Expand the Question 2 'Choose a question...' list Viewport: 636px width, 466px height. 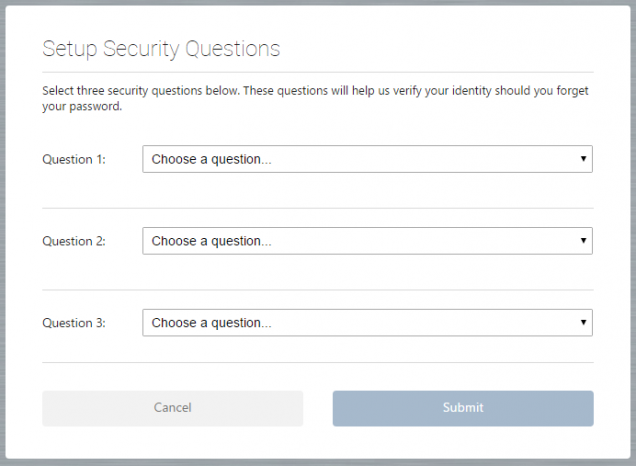[367, 241]
